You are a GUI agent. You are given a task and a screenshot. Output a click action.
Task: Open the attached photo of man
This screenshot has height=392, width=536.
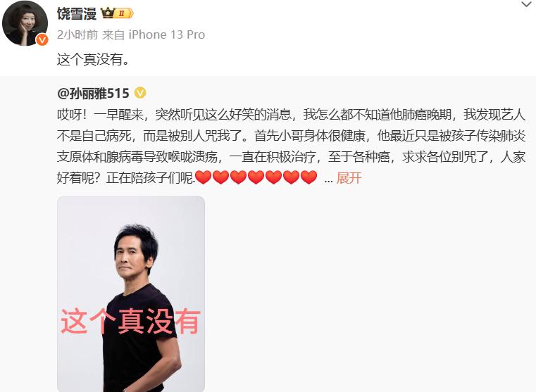[131, 294]
